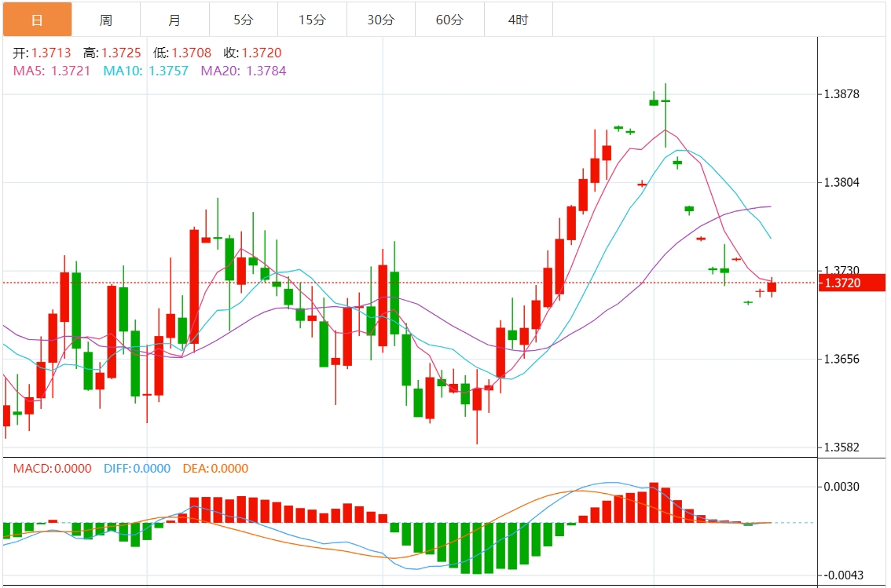Switch to the 月 monthly tab

(x=175, y=20)
